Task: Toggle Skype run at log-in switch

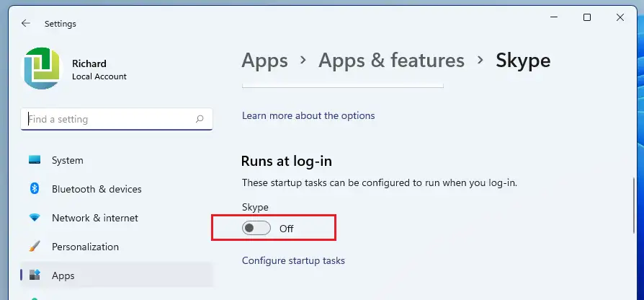Action: click(256, 228)
